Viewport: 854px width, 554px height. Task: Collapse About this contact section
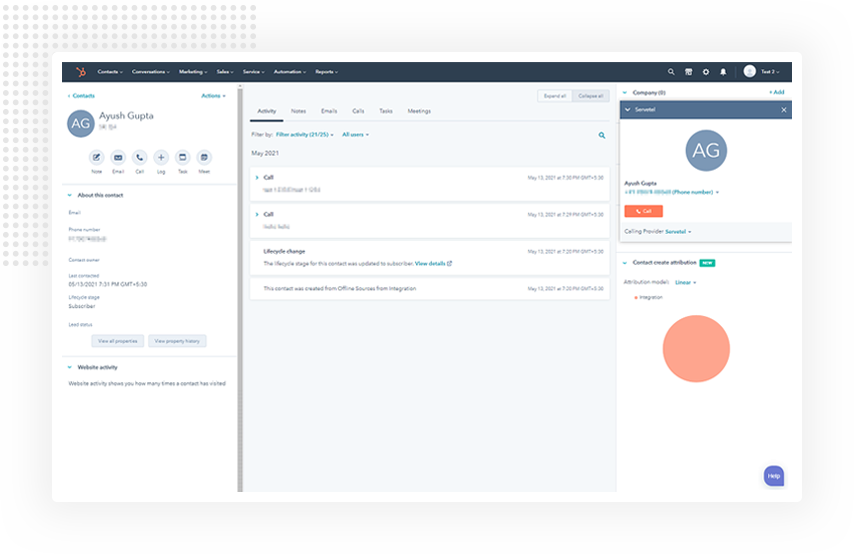click(70, 195)
